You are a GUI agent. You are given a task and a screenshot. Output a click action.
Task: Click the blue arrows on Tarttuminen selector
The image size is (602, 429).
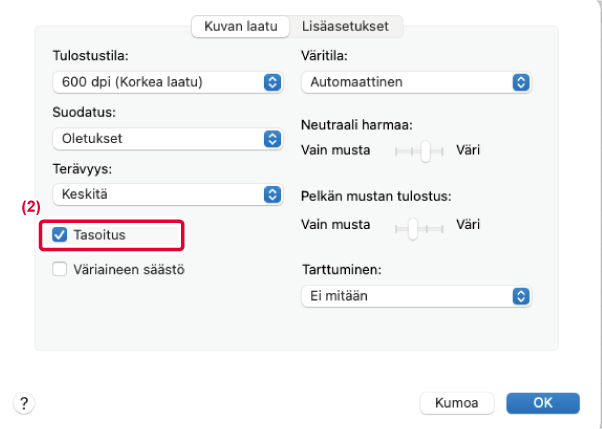(519, 295)
